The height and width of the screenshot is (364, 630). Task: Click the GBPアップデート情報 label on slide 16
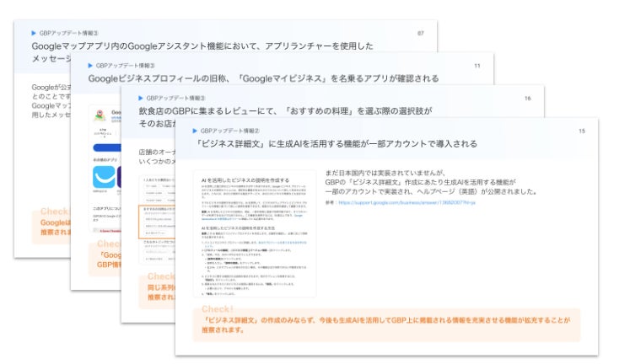[175, 98]
